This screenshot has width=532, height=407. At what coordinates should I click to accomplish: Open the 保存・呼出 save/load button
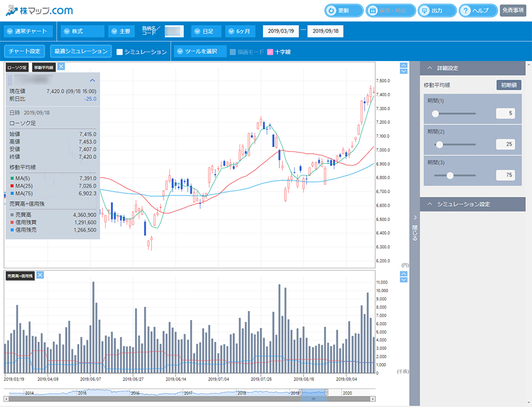click(x=391, y=11)
